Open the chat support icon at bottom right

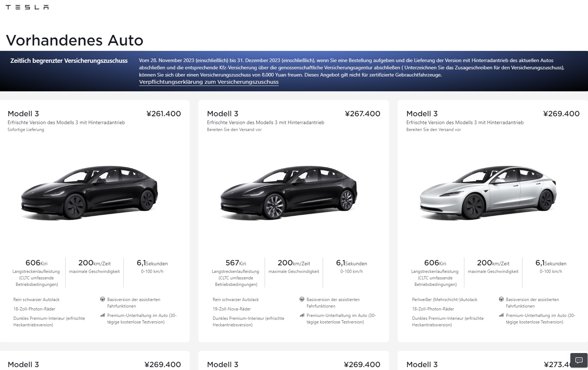pyautogui.click(x=579, y=361)
